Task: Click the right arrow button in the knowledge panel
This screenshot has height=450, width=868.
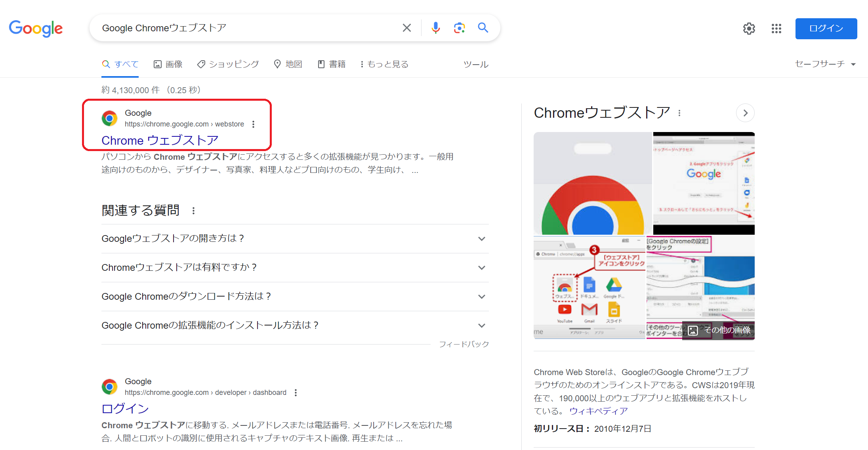Action: click(745, 113)
